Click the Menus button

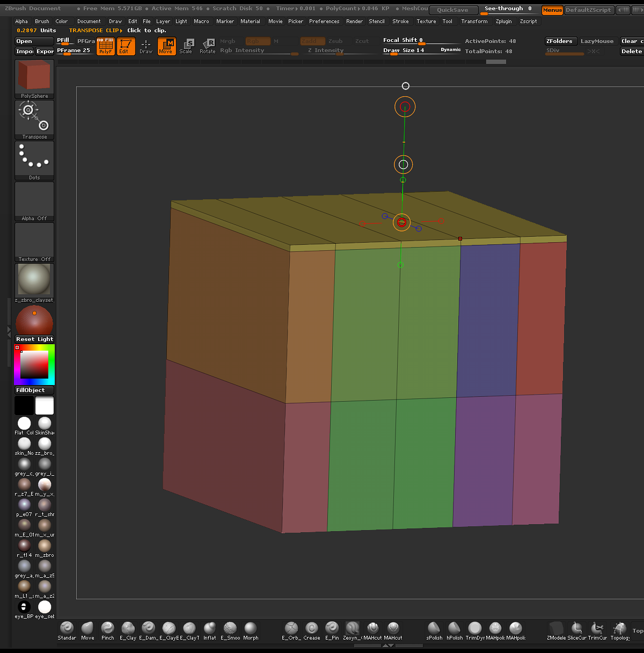pos(552,10)
